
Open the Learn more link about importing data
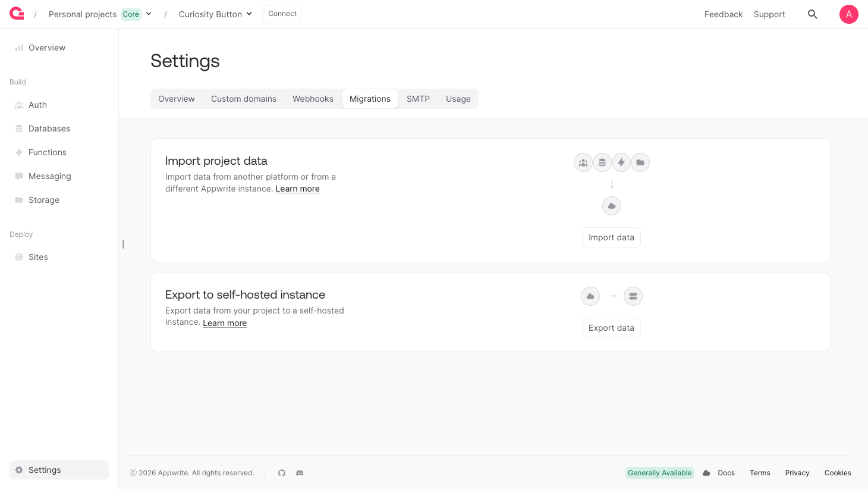point(297,189)
